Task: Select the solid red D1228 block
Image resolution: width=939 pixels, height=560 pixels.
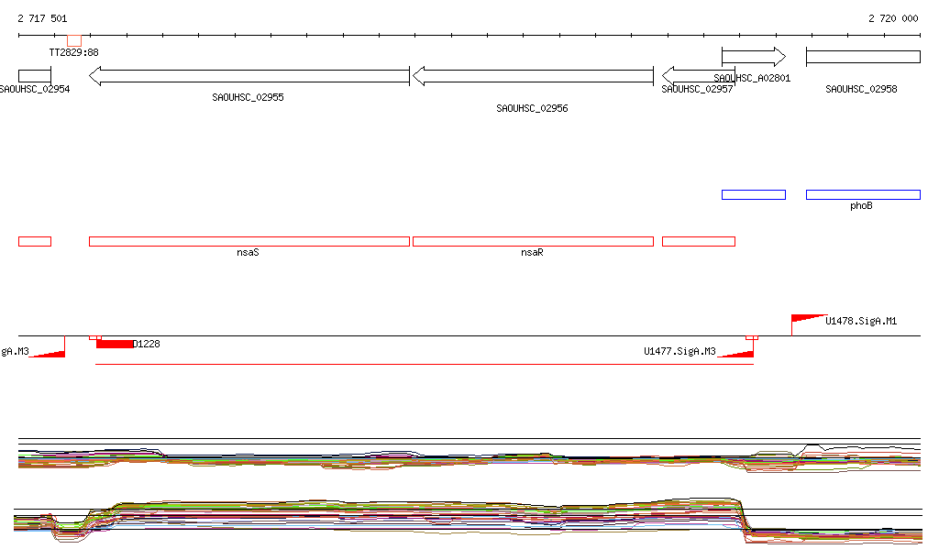Action: [115, 344]
